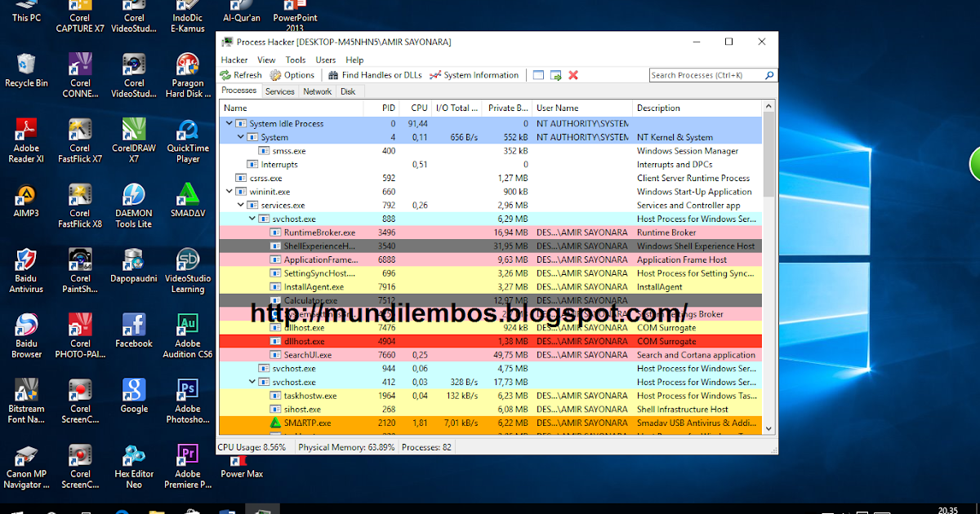The height and width of the screenshot is (514, 980).
Task: Open Adobe Reader XI desktop icon
Action: coord(26,140)
